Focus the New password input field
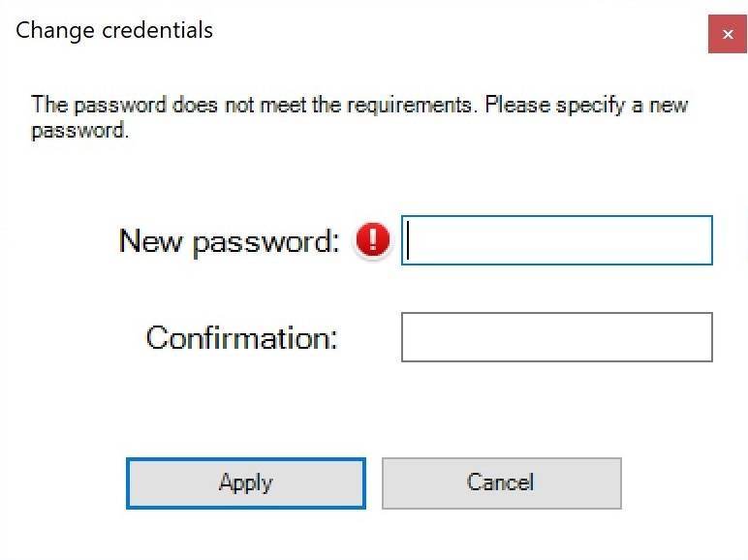Screen dimensions: 748x560 click(557, 240)
